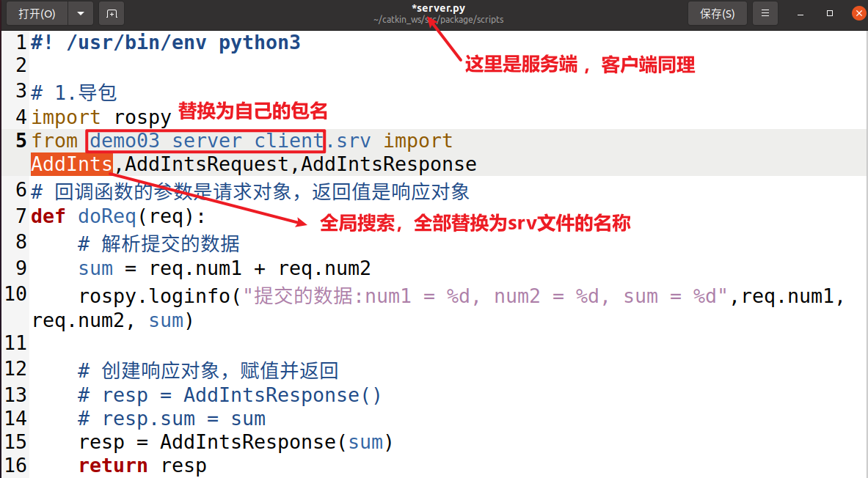Image resolution: width=868 pixels, height=478 pixels.
Task: Click the highlighted AddInts word
Action: click(72, 164)
